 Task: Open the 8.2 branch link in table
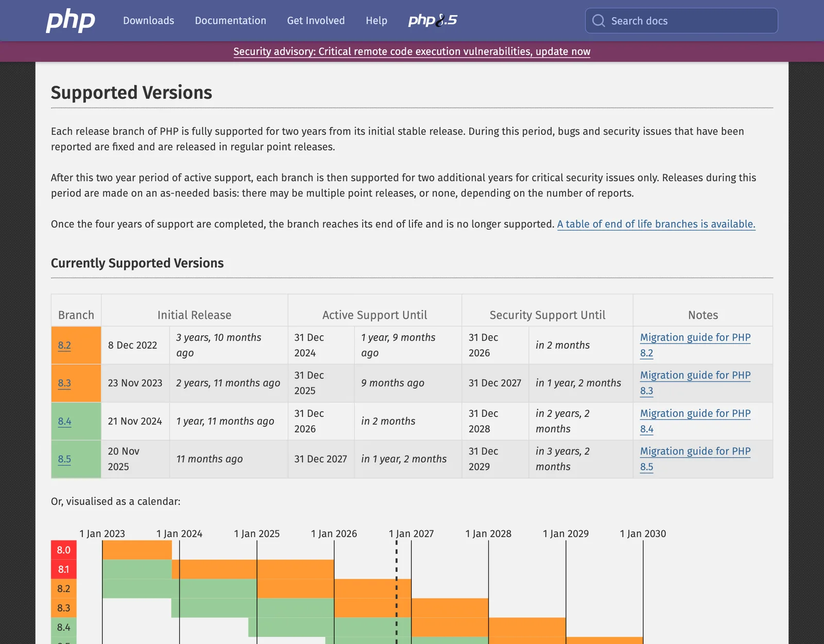[64, 345]
